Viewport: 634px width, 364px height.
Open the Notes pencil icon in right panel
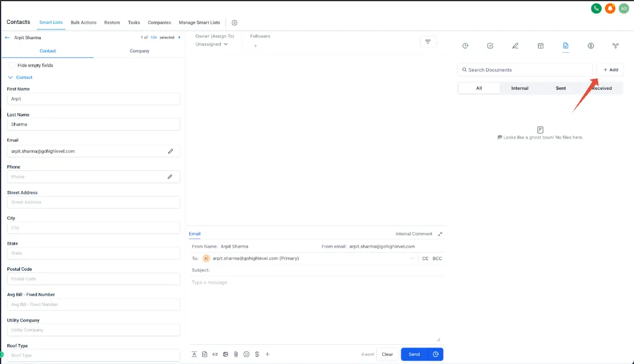pyautogui.click(x=515, y=45)
